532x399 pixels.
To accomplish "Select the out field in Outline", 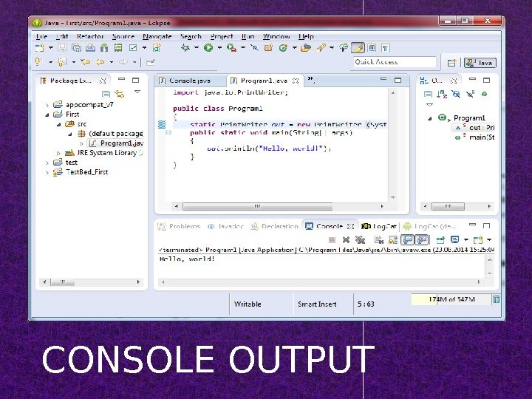I will coord(474,128).
